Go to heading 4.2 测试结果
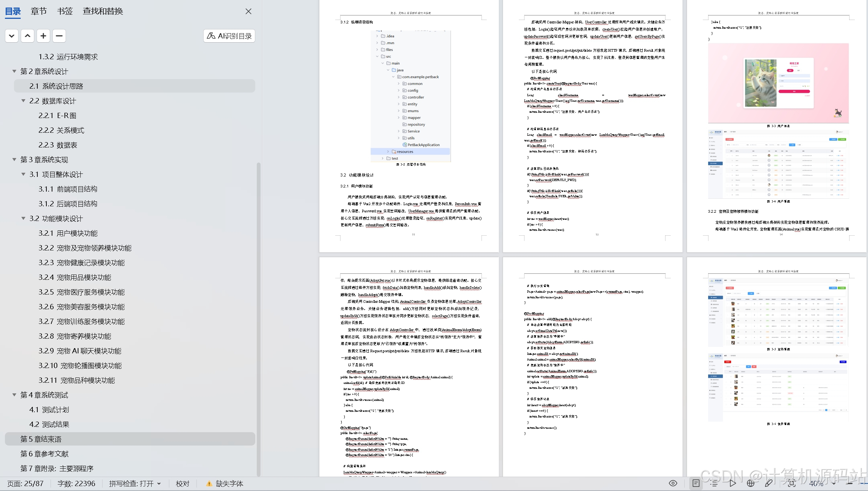 click(49, 424)
